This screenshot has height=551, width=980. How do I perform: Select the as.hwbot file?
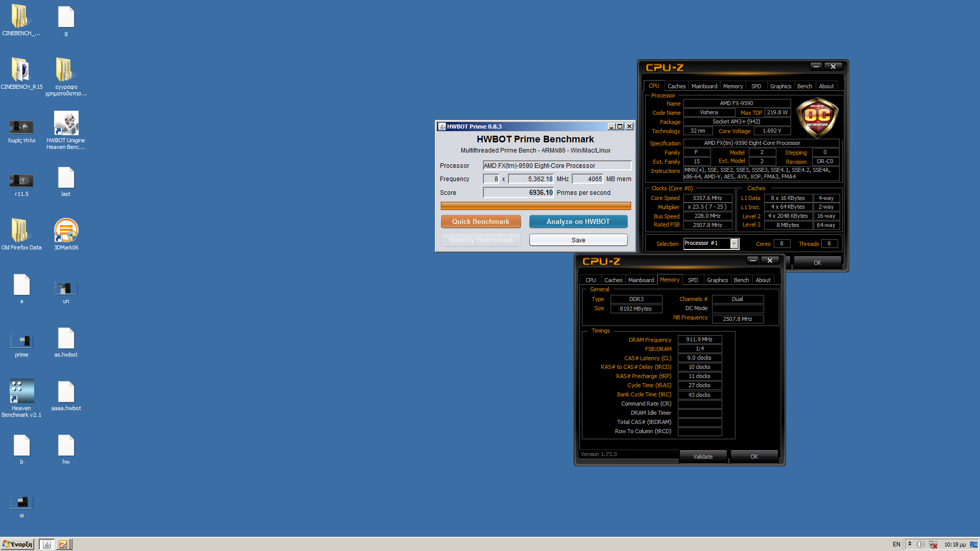(66, 342)
